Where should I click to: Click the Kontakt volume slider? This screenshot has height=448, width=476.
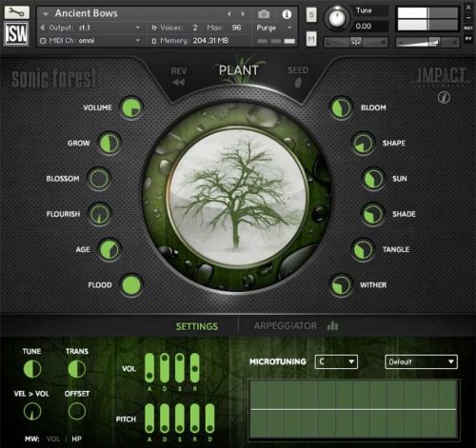click(427, 42)
